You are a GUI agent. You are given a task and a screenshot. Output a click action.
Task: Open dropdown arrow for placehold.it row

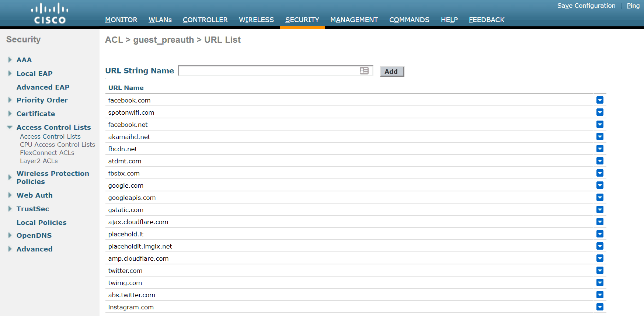coord(600,234)
